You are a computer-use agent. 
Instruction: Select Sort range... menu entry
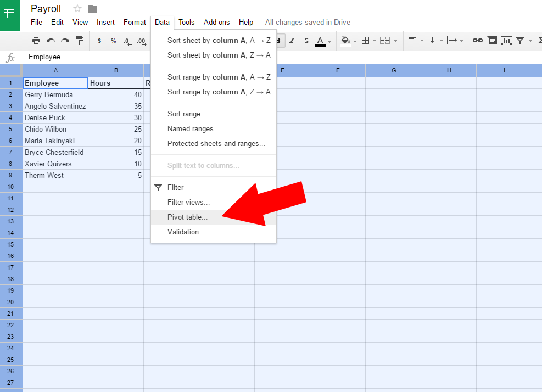[x=214, y=114]
